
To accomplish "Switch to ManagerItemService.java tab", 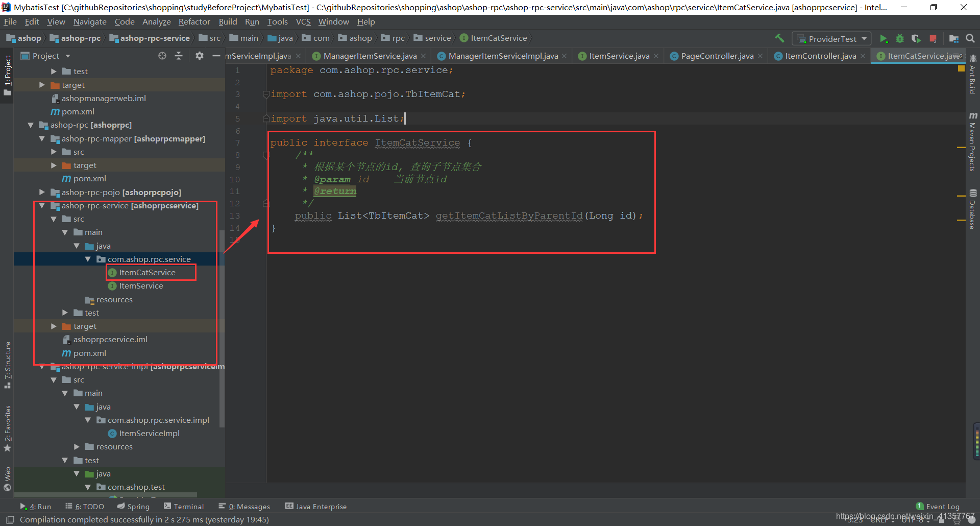I will point(370,56).
